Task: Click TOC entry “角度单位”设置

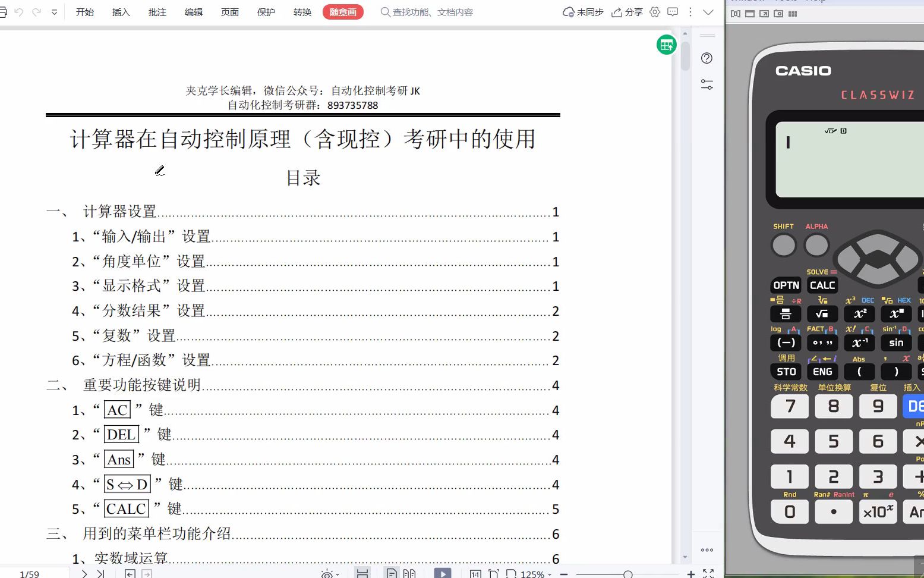Action: tap(149, 262)
